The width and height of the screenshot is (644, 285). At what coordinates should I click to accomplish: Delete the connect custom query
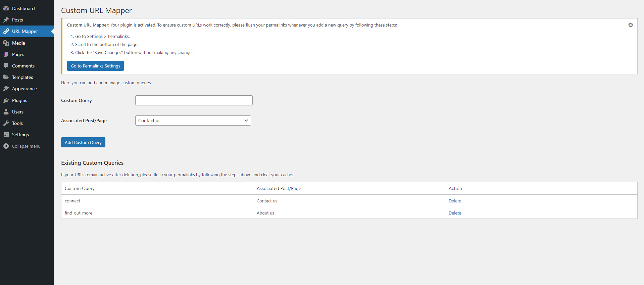tap(455, 201)
